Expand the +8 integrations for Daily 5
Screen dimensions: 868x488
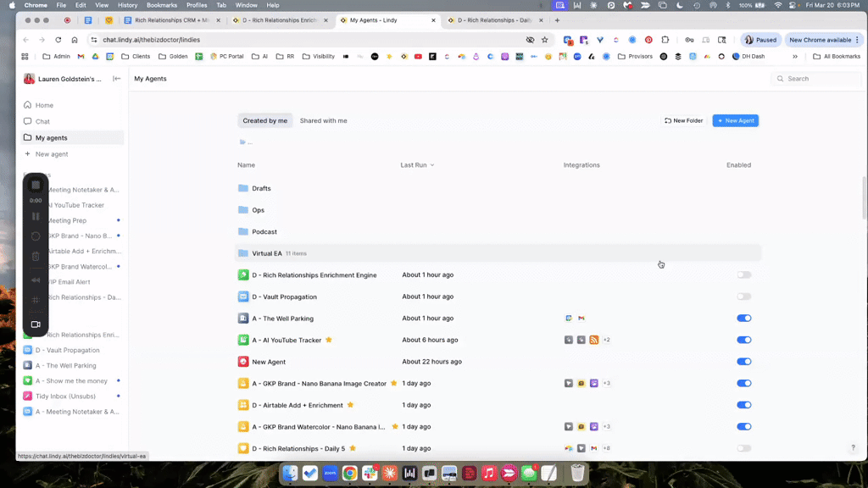coord(606,448)
